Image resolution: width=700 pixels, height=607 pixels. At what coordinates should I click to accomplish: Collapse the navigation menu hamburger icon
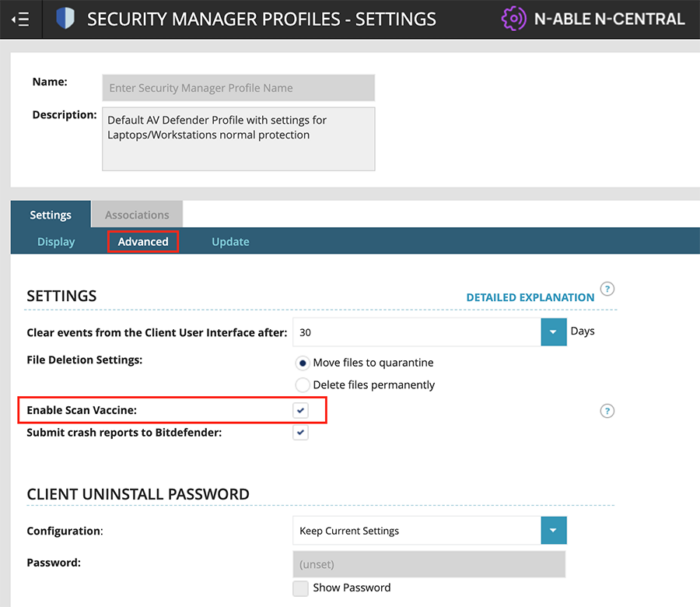click(19, 19)
